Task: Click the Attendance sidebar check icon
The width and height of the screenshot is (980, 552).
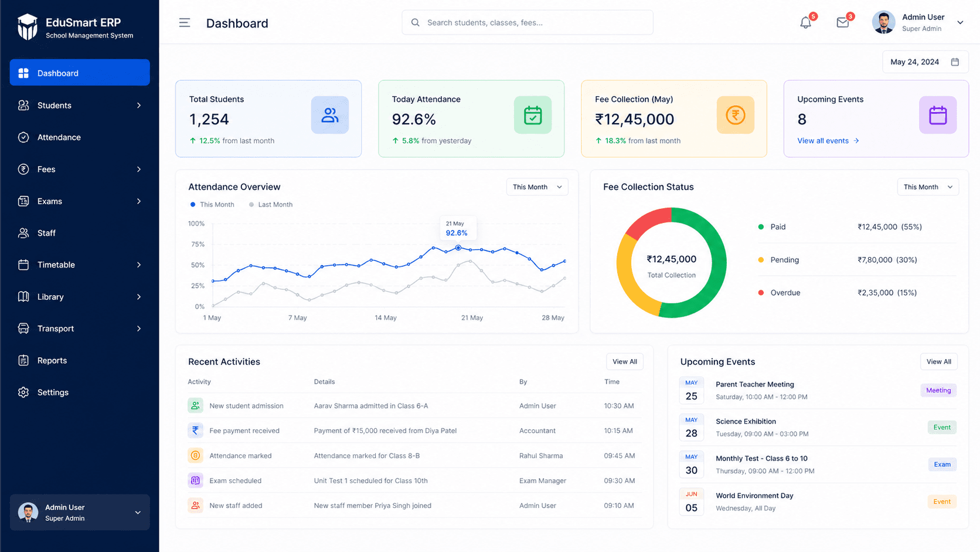Action: point(23,137)
